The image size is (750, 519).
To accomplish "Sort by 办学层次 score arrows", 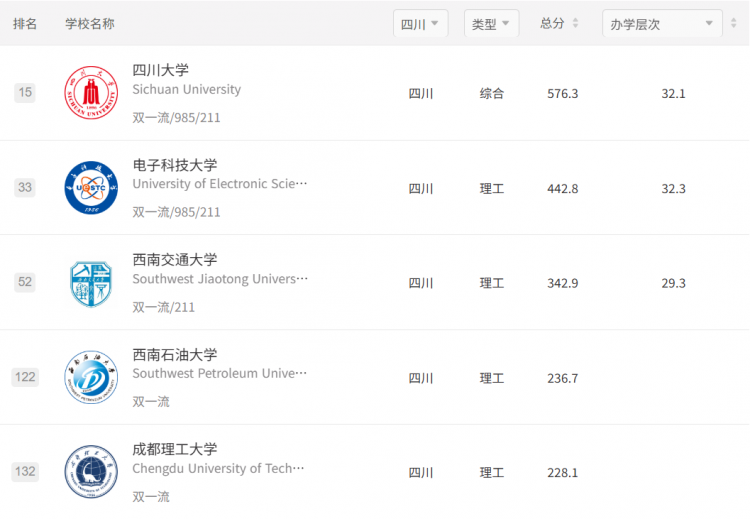I will (x=733, y=23).
